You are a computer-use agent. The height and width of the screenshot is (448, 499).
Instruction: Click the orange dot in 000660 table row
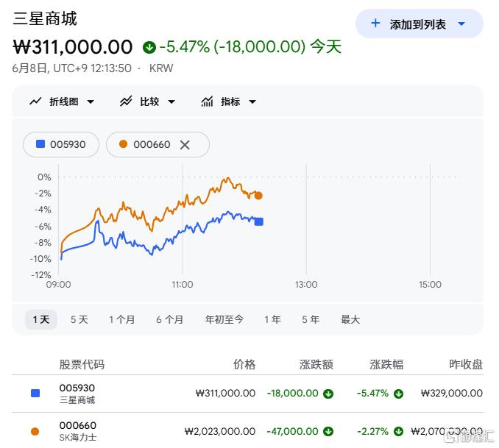(35, 432)
